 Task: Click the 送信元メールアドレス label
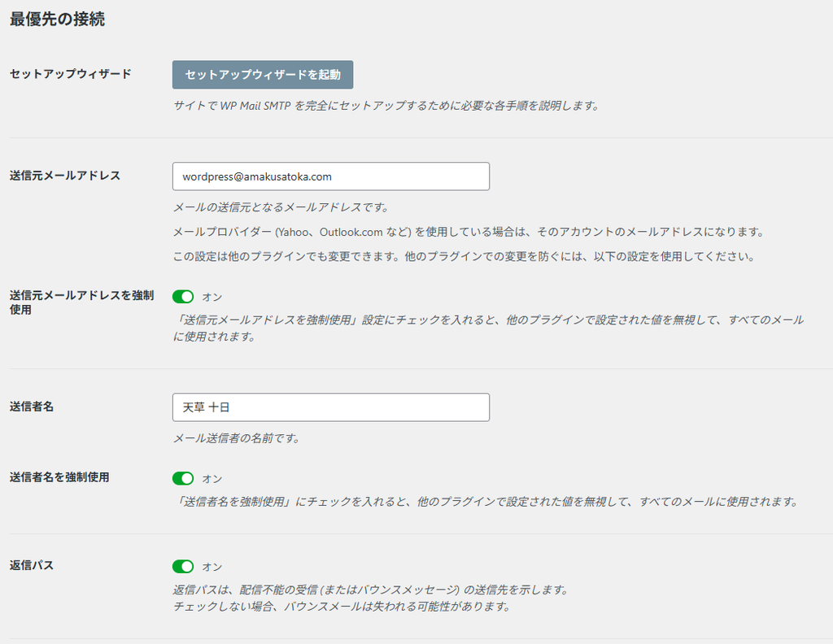click(x=65, y=176)
